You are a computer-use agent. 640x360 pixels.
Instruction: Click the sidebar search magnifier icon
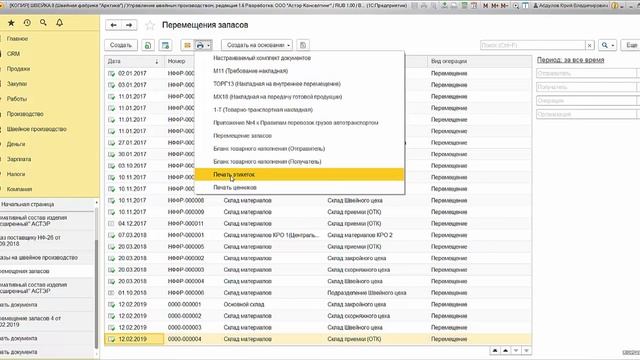click(x=43, y=23)
